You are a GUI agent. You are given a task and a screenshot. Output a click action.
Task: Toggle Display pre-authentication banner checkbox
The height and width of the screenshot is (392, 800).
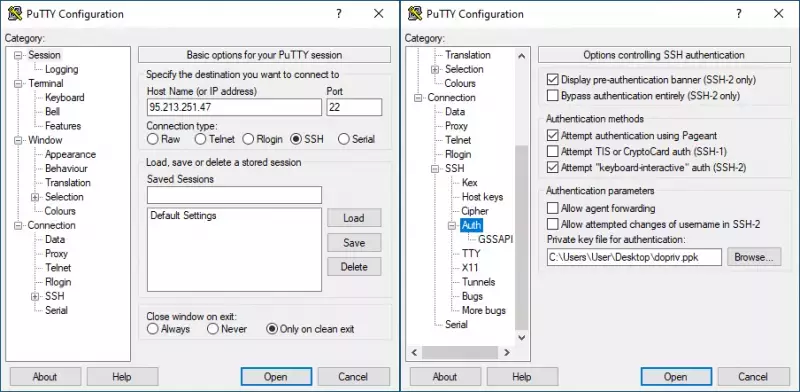click(552, 80)
